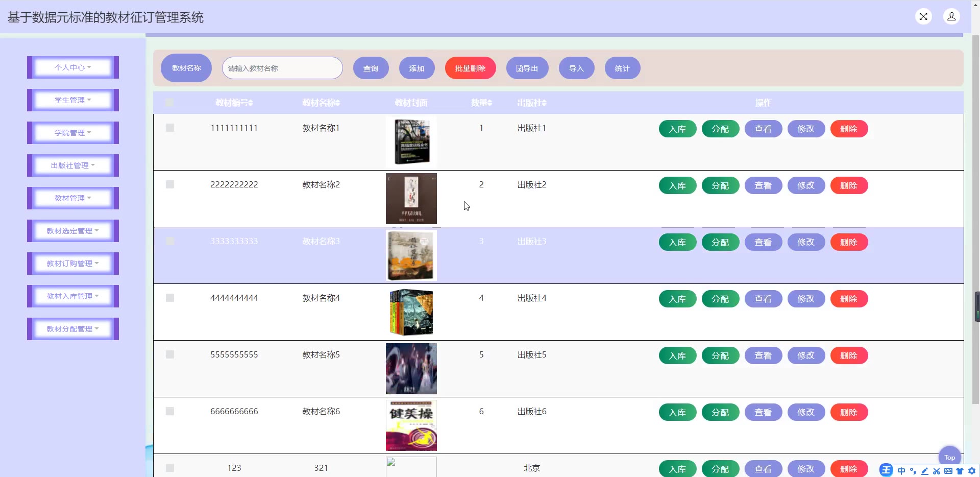
Task: Sort by 教材名称 column arrows
Action: pyautogui.click(x=337, y=103)
